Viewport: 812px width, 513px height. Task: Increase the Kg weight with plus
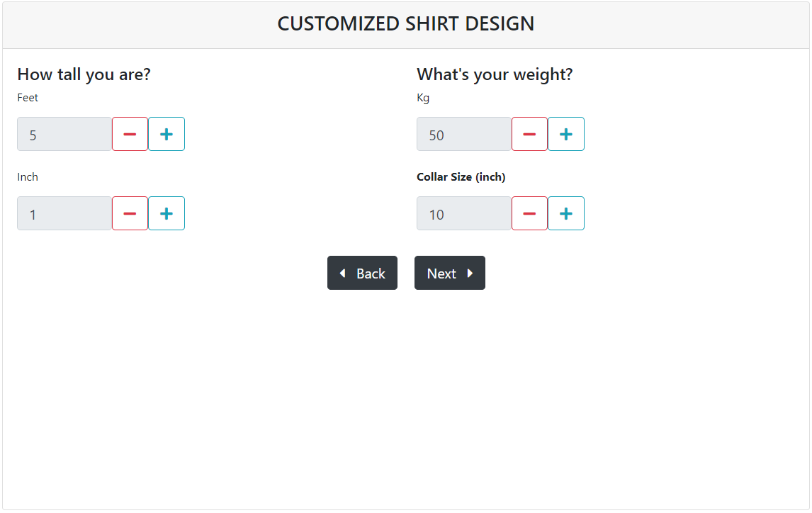click(566, 134)
